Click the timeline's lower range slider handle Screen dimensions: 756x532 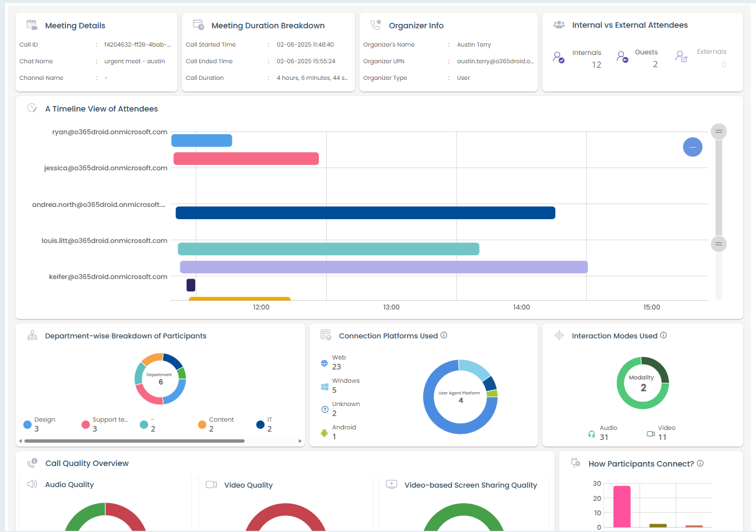(718, 244)
